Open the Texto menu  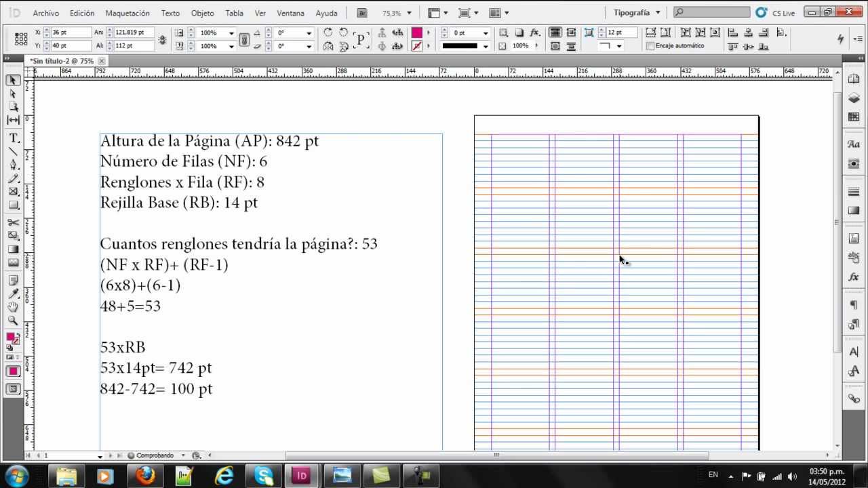(x=170, y=13)
